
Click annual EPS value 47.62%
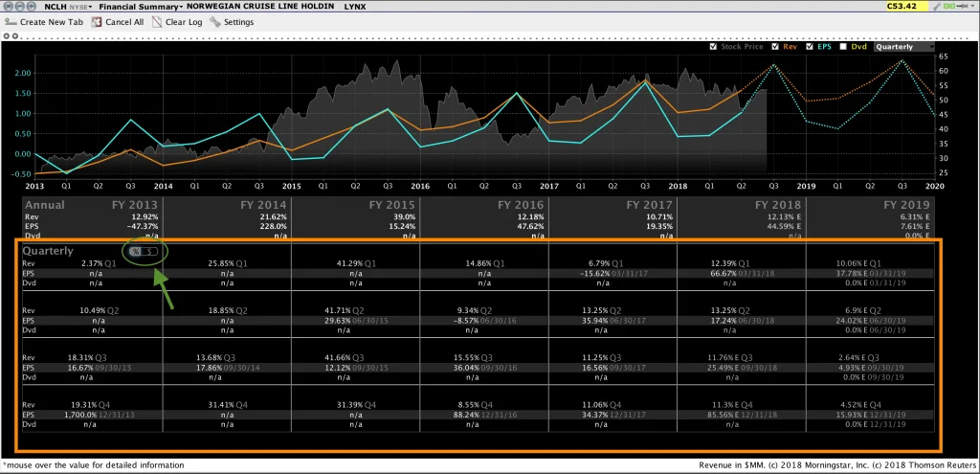pyautogui.click(x=532, y=226)
